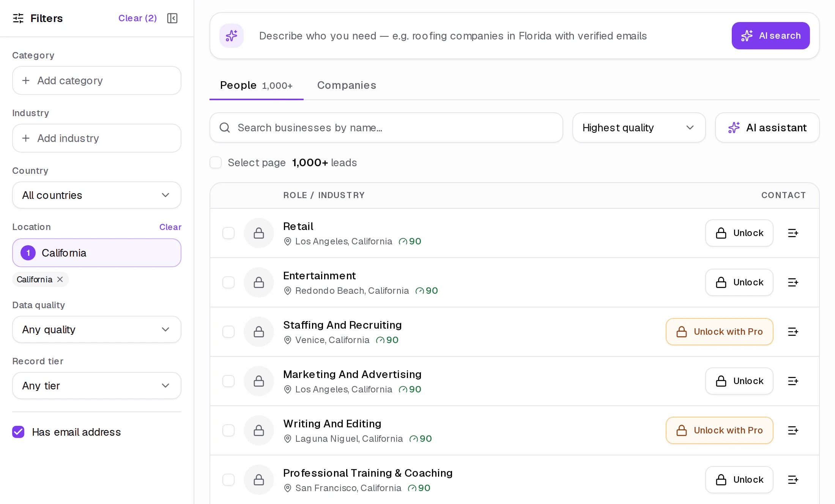
Task: Focus the Search businesses by name field
Action: click(x=386, y=128)
